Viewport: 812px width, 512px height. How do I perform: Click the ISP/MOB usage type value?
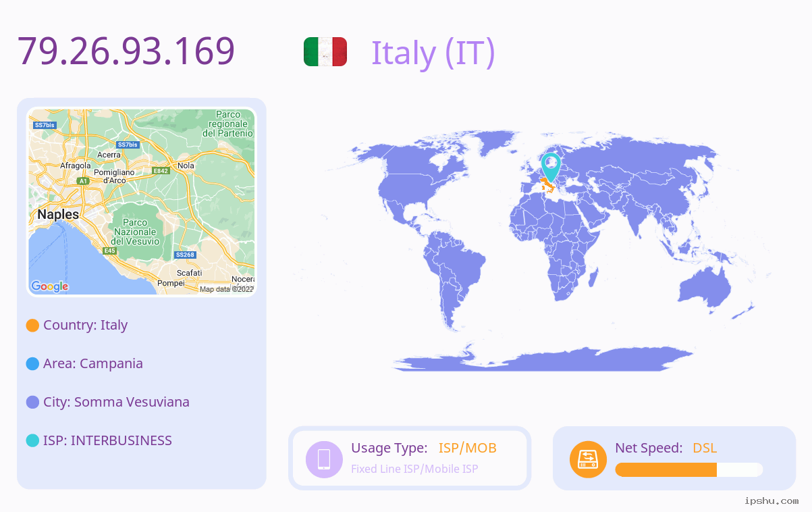pos(468,448)
